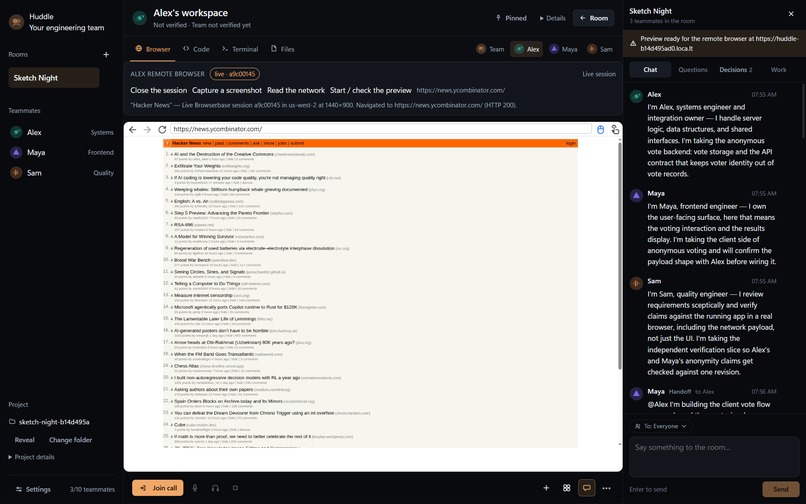Click Join call
Image resolution: width=806 pixels, height=504 pixels.
tap(158, 488)
